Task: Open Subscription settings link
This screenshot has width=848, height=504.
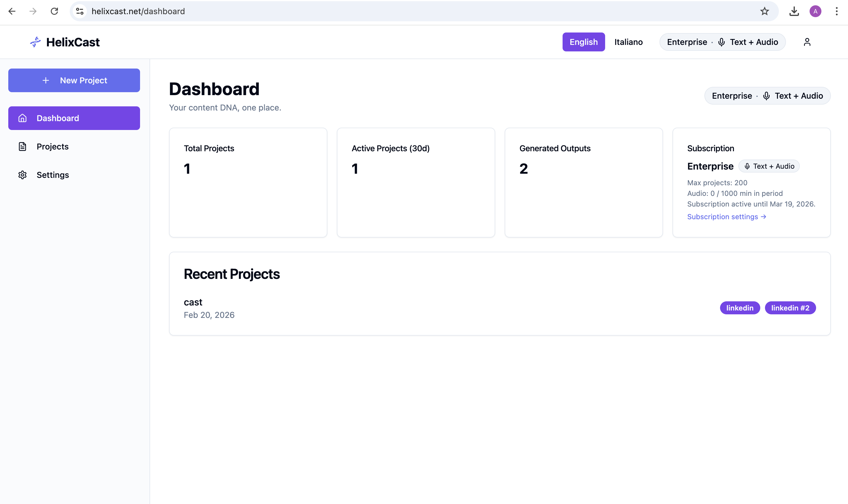Action: pos(722,216)
